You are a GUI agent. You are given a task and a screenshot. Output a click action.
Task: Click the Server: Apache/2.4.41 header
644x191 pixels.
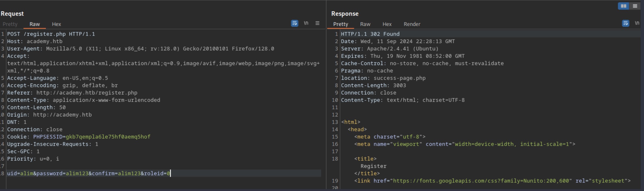[390, 49]
